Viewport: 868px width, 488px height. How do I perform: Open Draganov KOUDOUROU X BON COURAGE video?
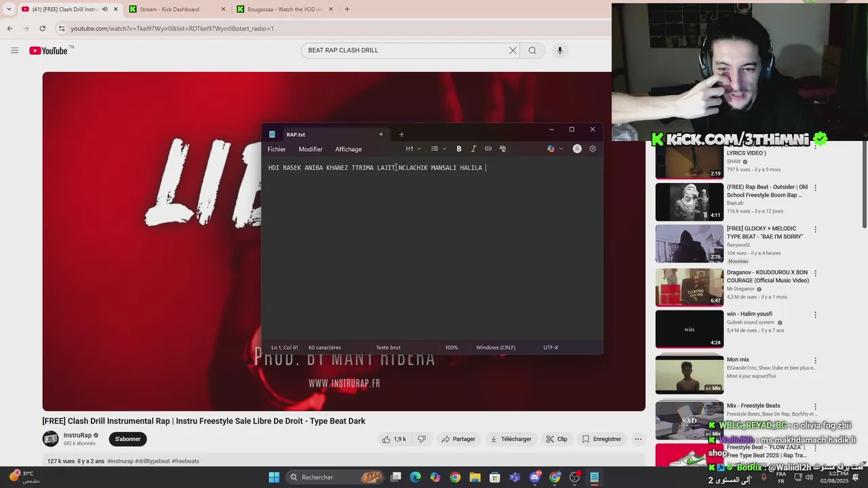689,287
